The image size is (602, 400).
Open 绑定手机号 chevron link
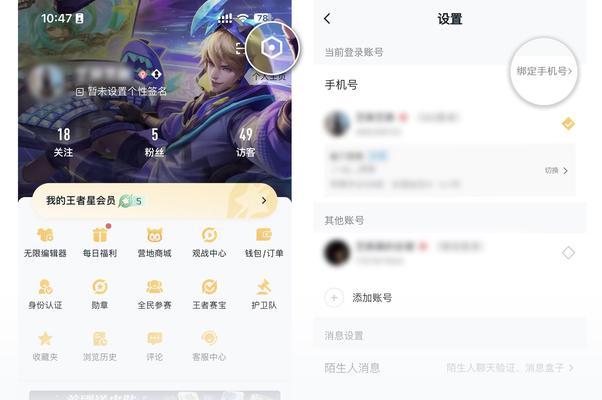tap(544, 71)
